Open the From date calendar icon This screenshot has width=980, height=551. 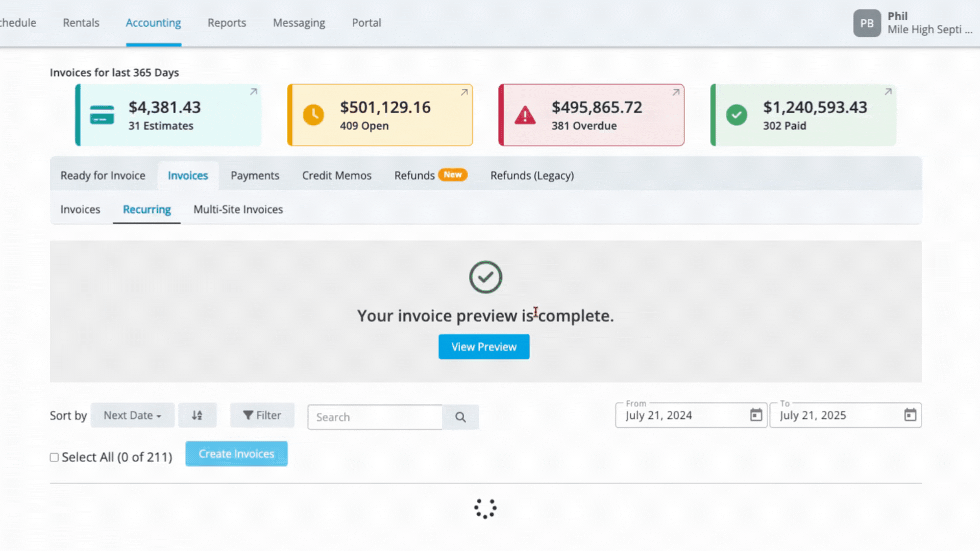coord(755,415)
